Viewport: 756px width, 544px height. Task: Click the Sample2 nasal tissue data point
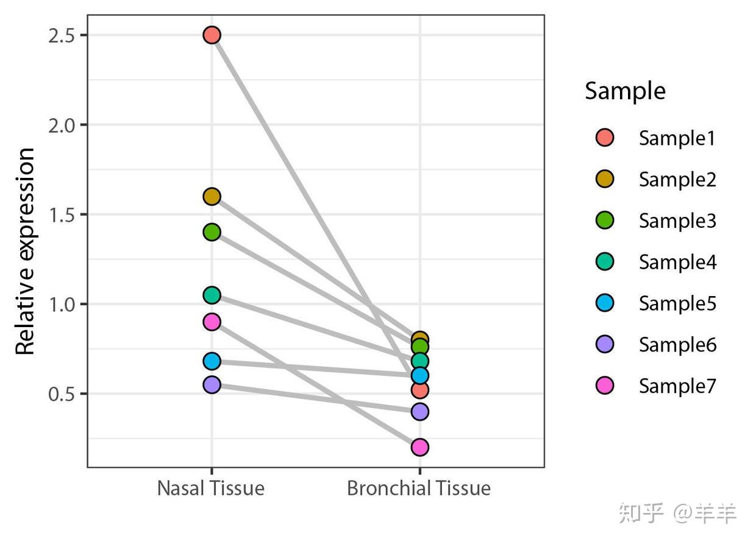tap(212, 196)
